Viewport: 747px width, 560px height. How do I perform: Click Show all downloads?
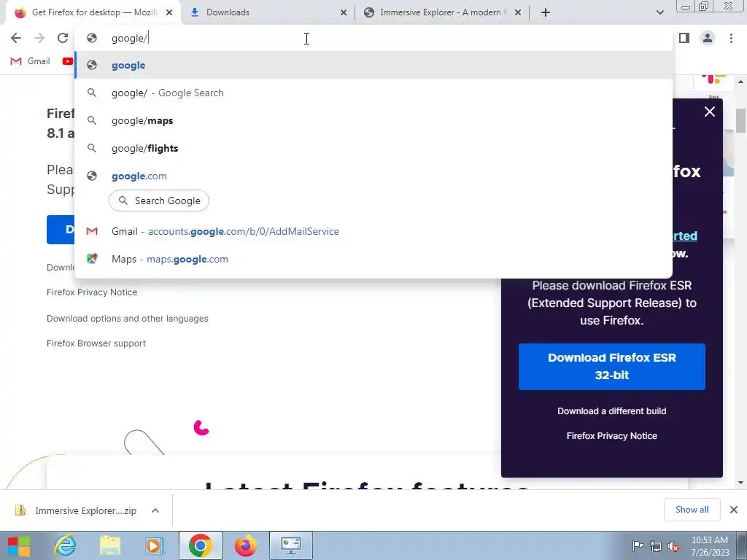[x=692, y=510]
